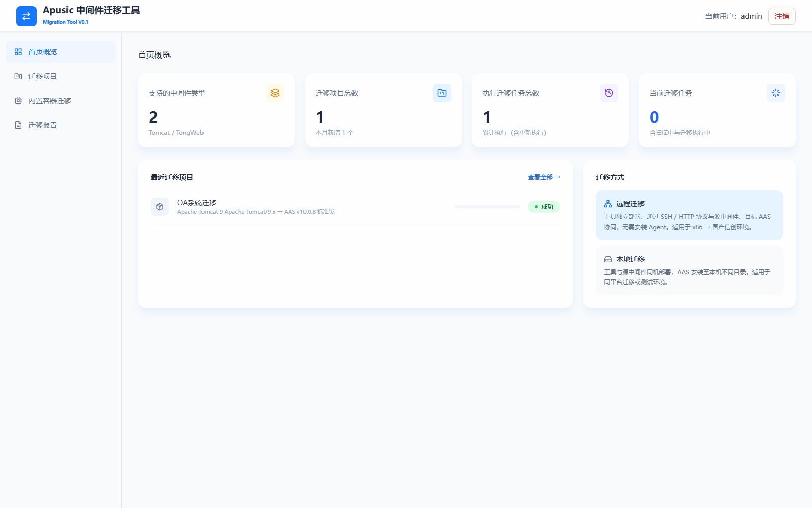Select the 本地迁移 method card

(x=689, y=270)
